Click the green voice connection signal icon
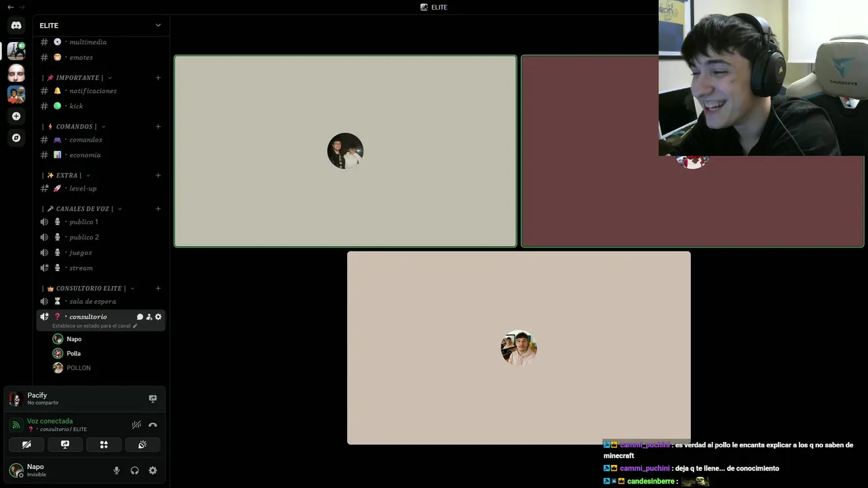Viewport: 868px width, 488px height. pyautogui.click(x=16, y=425)
